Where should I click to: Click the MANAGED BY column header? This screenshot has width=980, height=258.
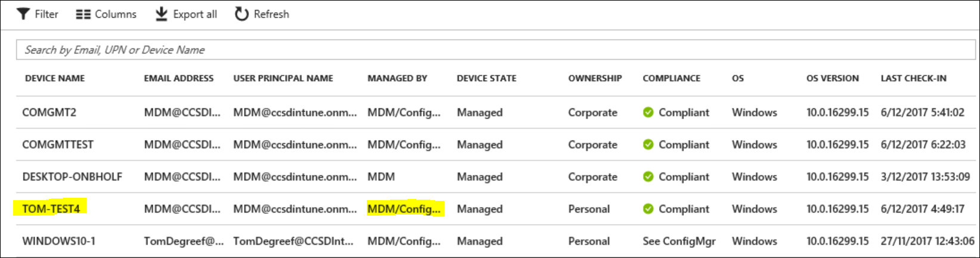tap(397, 78)
